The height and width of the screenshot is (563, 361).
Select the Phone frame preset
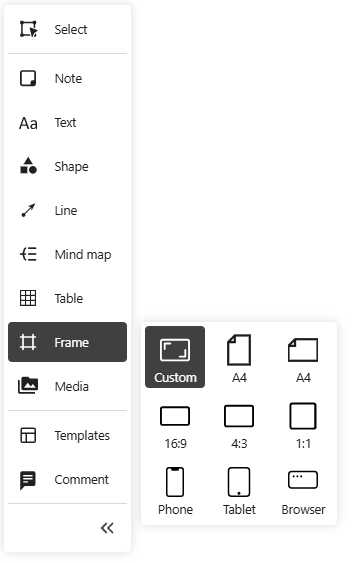pyautogui.click(x=175, y=491)
